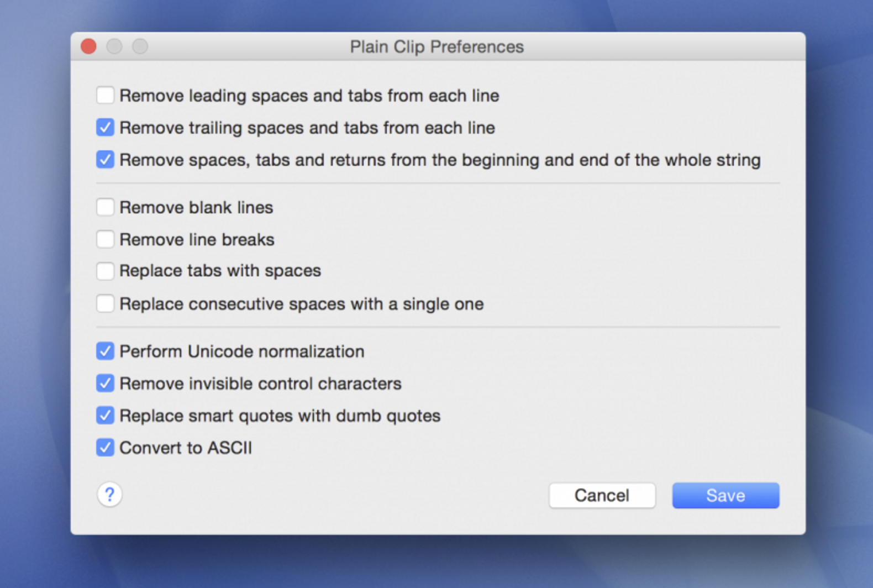Screen dimensions: 873x588
Task: Enable Remove leading spaces and tabs checkbox
Action: click(105, 95)
